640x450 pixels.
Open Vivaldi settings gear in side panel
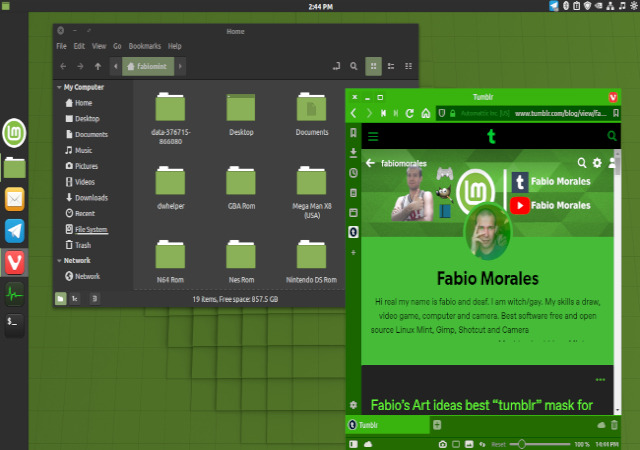[353, 405]
